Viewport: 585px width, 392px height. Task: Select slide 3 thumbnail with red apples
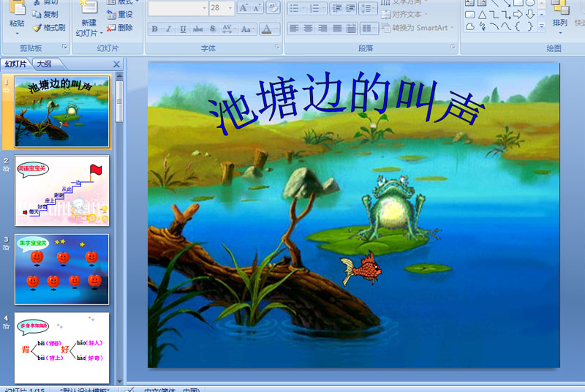(x=62, y=269)
